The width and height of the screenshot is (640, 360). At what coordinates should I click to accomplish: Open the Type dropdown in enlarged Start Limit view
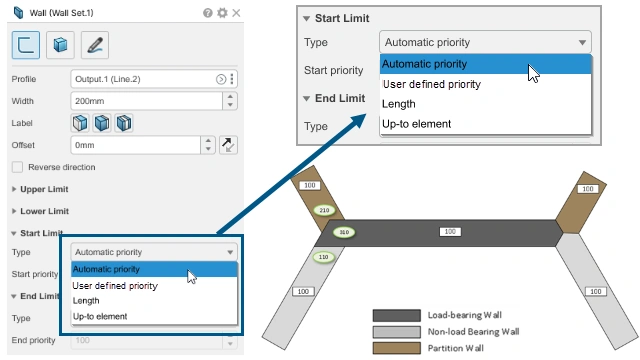485,42
